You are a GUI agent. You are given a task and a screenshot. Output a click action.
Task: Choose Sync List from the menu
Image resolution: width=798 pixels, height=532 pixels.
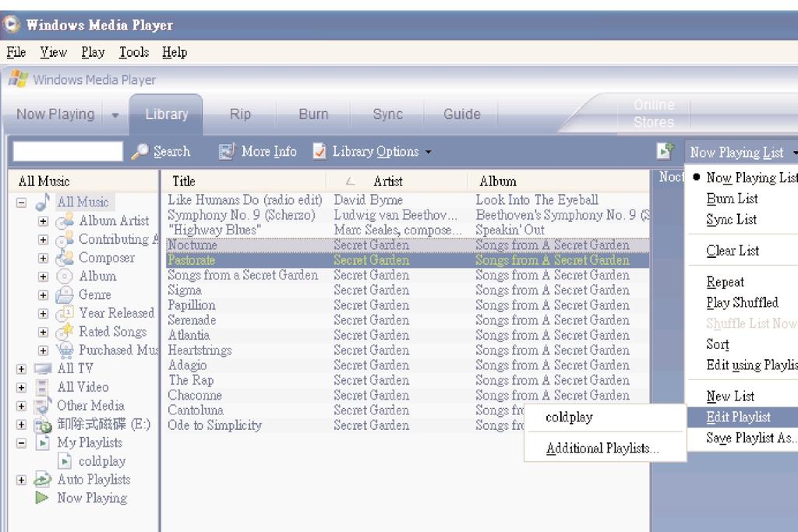click(731, 219)
